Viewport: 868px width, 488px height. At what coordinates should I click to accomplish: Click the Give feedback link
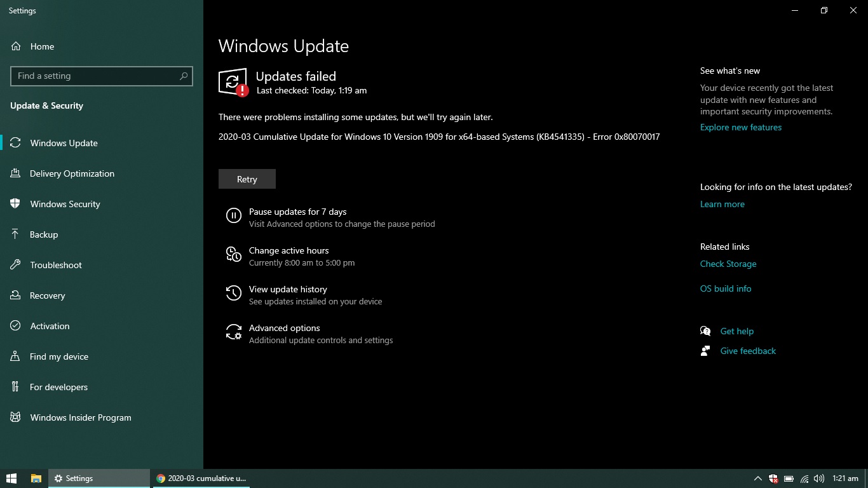pyautogui.click(x=748, y=351)
